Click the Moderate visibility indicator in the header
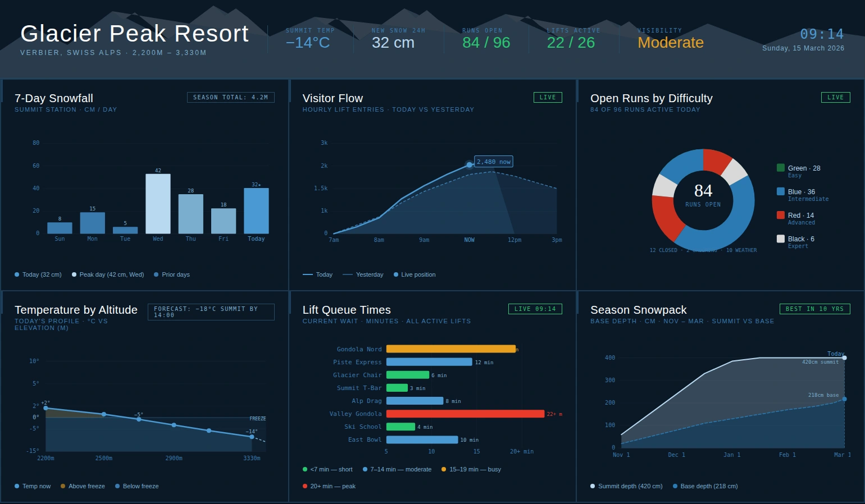865x504 pixels. 671,42
